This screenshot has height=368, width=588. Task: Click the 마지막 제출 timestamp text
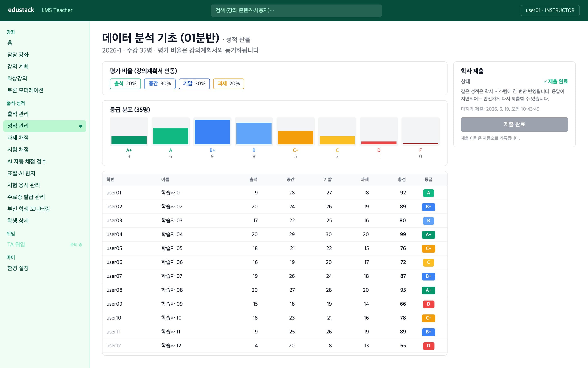coord(500,109)
